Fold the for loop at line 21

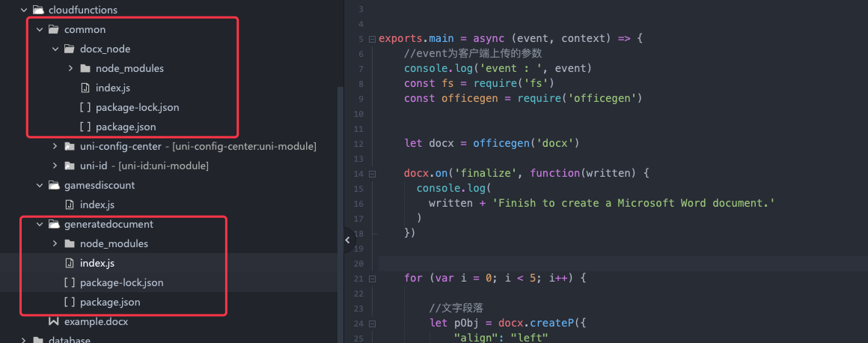[x=372, y=278]
